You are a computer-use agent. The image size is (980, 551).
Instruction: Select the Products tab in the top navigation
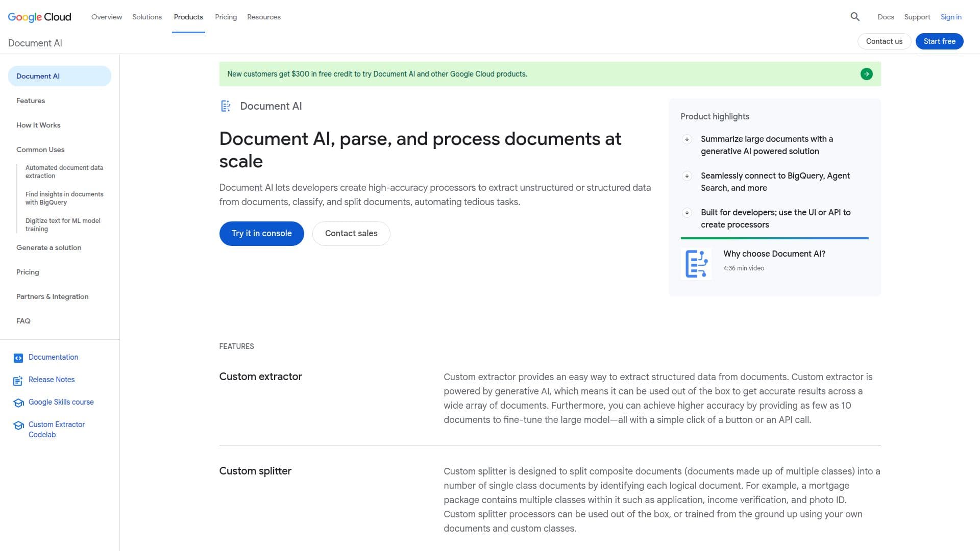point(188,17)
